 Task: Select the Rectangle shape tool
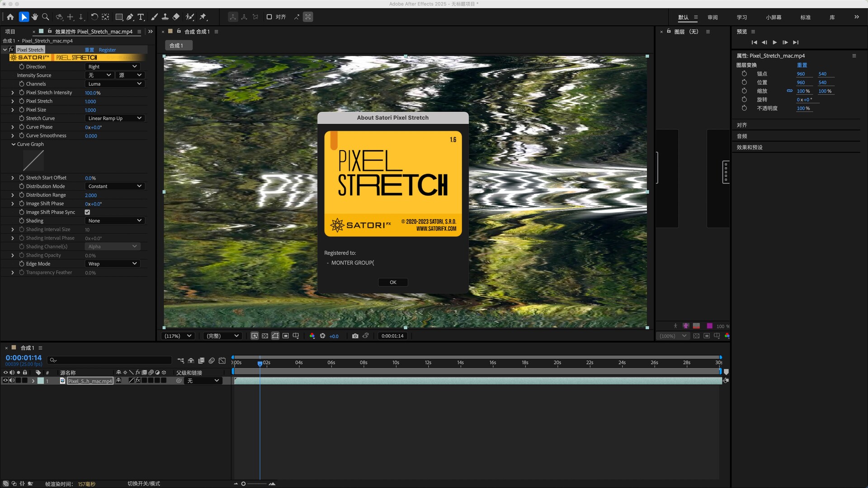point(119,17)
